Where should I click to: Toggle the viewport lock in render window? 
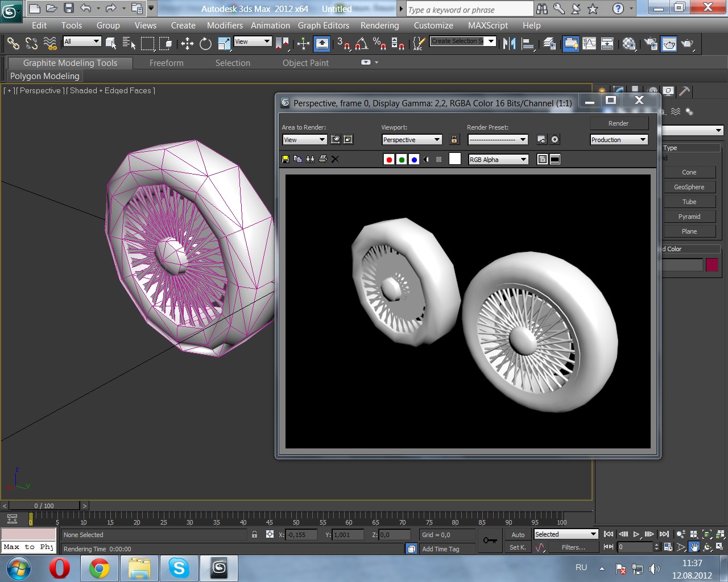coord(454,140)
